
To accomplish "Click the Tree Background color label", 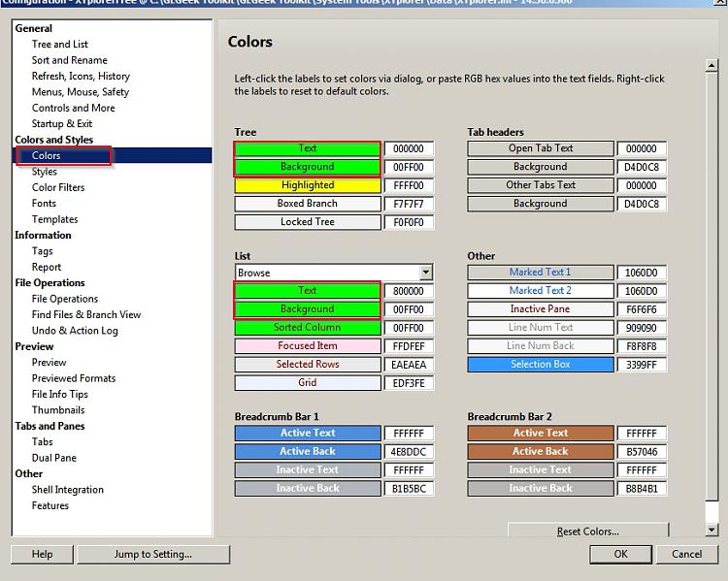I will (308, 167).
